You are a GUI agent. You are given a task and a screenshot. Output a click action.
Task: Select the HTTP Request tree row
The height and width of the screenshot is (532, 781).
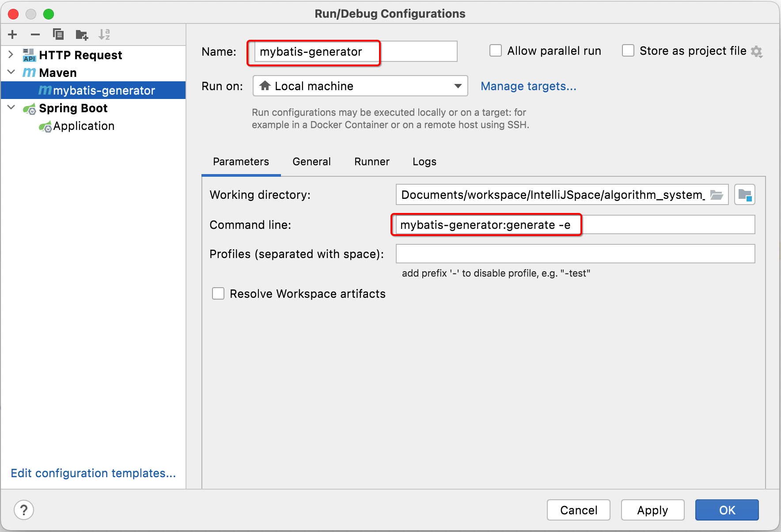click(x=93, y=55)
